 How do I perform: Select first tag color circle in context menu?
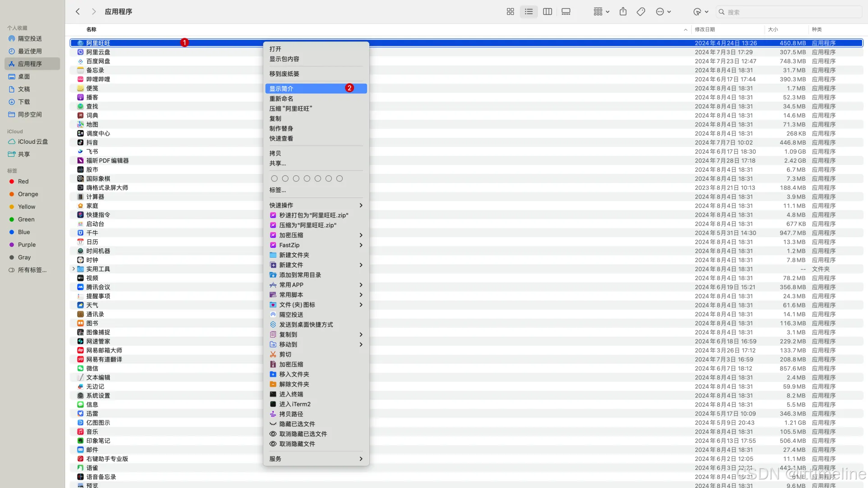click(274, 179)
